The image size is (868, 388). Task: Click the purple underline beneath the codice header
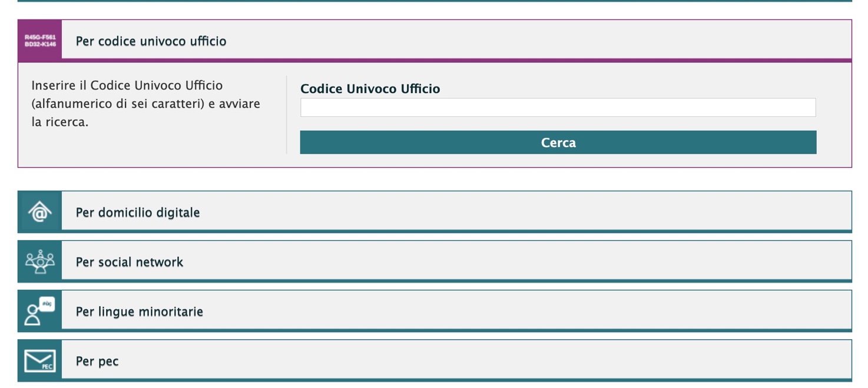(456, 60)
